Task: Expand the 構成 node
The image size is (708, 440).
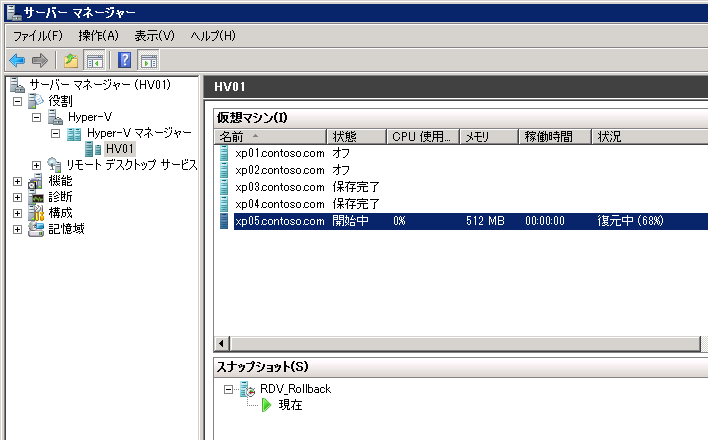Action: coord(17,213)
